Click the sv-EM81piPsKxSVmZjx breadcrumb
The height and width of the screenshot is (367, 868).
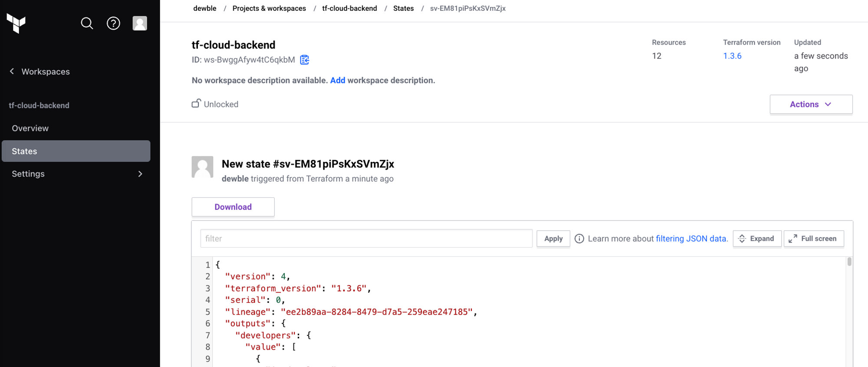tap(467, 8)
